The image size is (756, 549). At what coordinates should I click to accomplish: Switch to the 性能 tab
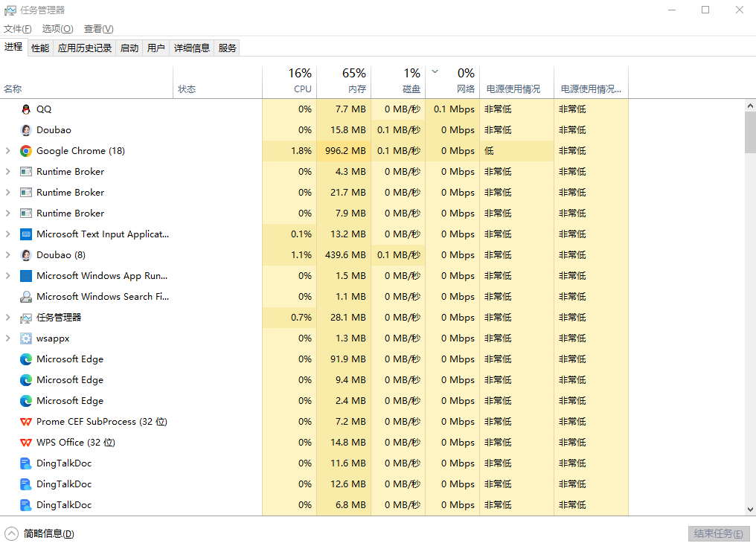click(40, 48)
